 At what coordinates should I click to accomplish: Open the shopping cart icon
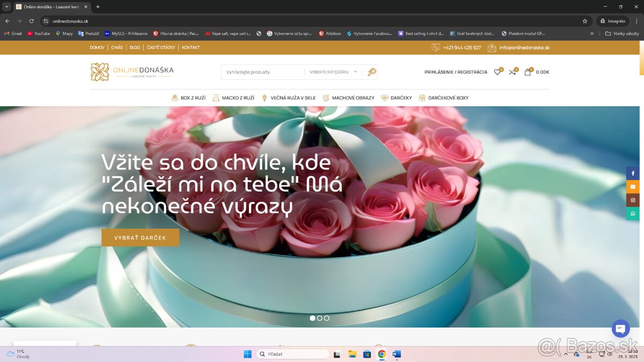tap(528, 72)
